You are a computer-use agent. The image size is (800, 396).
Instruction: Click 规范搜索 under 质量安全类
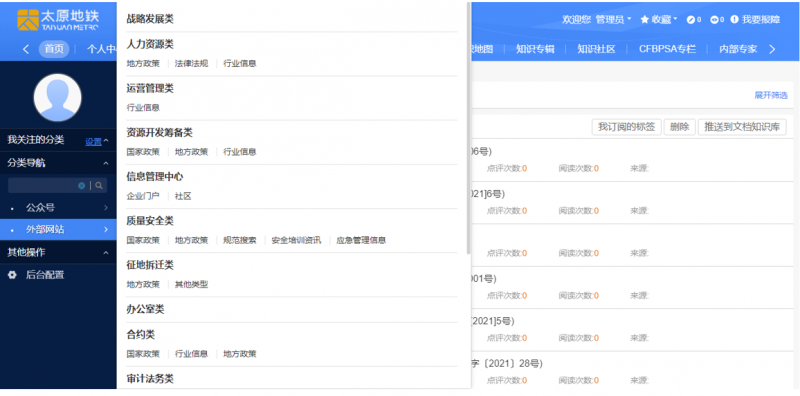pos(240,240)
